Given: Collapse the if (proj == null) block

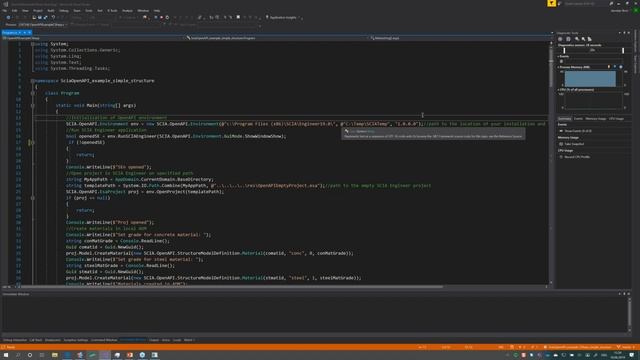Looking at the screenshot, I should [32, 198].
